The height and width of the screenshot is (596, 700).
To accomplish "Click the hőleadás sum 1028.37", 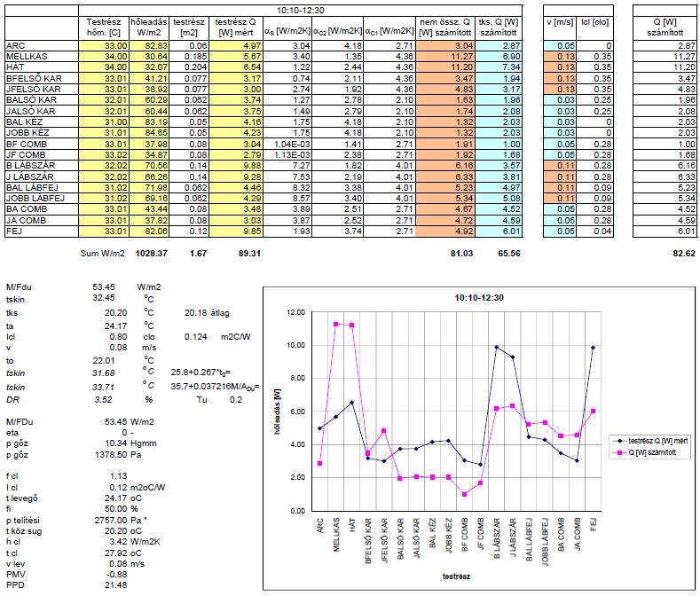I will pyautogui.click(x=152, y=253).
